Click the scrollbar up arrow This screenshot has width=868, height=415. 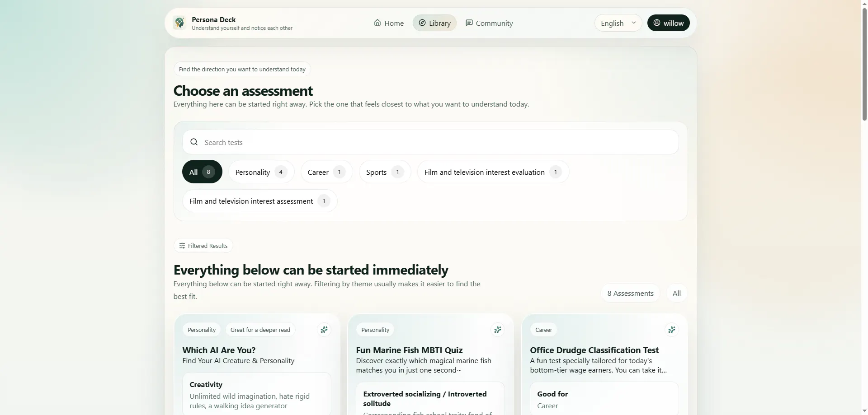click(x=864, y=4)
